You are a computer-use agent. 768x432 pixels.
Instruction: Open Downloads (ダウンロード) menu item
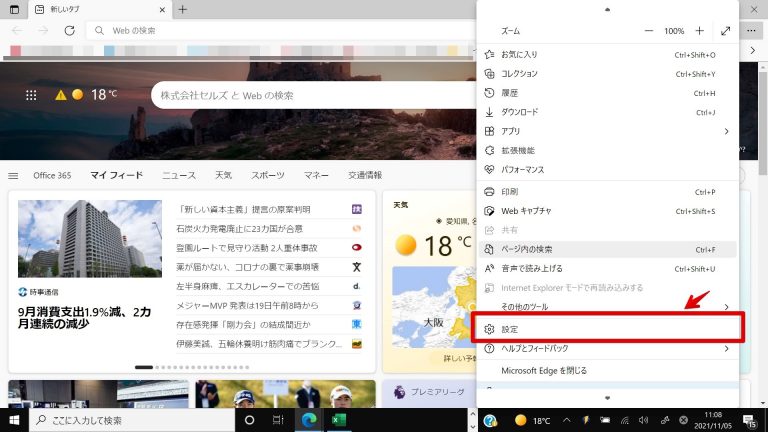click(607, 112)
